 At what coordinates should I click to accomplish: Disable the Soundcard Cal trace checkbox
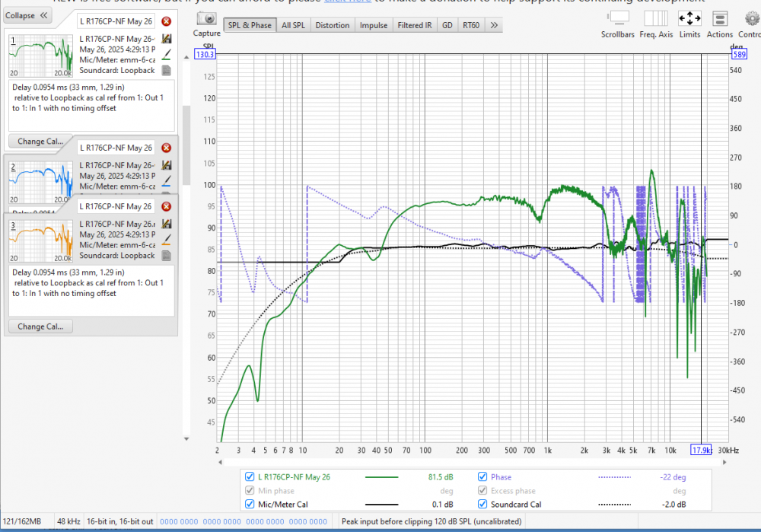482,504
